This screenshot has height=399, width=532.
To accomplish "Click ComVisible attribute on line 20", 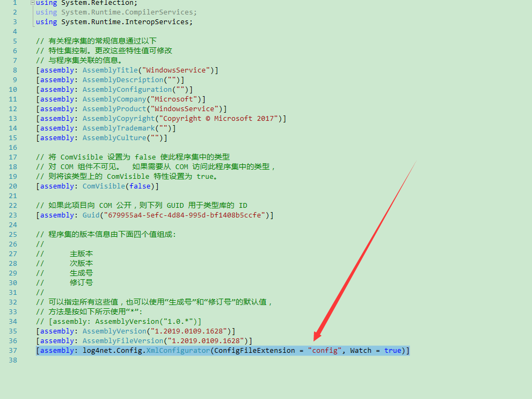I will click(x=104, y=186).
